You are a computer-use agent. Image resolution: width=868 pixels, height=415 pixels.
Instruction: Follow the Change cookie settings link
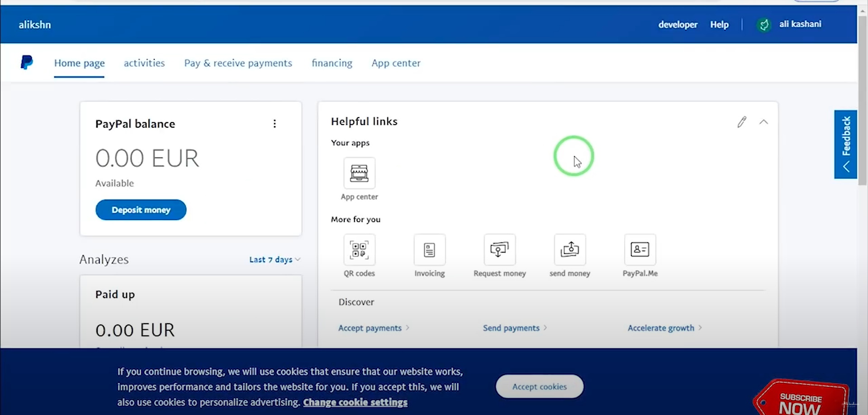(355, 402)
